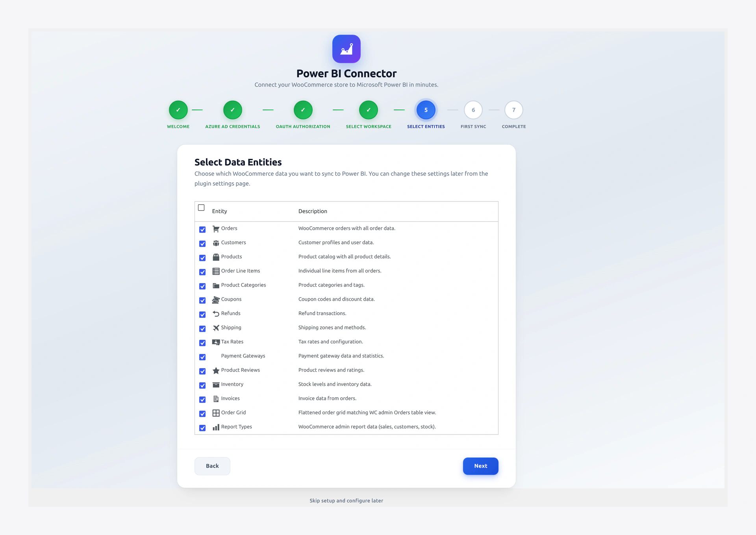Image resolution: width=756 pixels, height=535 pixels.
Task: Click the Order Grid entity label
Action: coord(233,413)
